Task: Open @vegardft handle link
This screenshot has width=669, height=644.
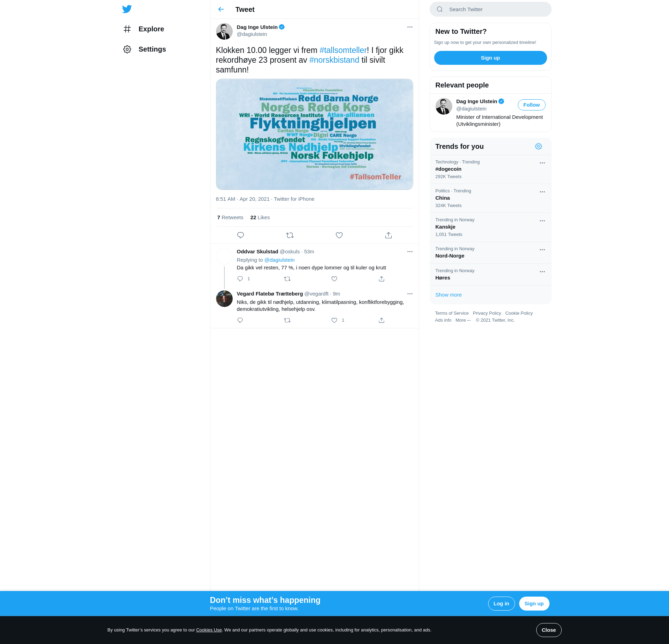Action: coord(316,294)
